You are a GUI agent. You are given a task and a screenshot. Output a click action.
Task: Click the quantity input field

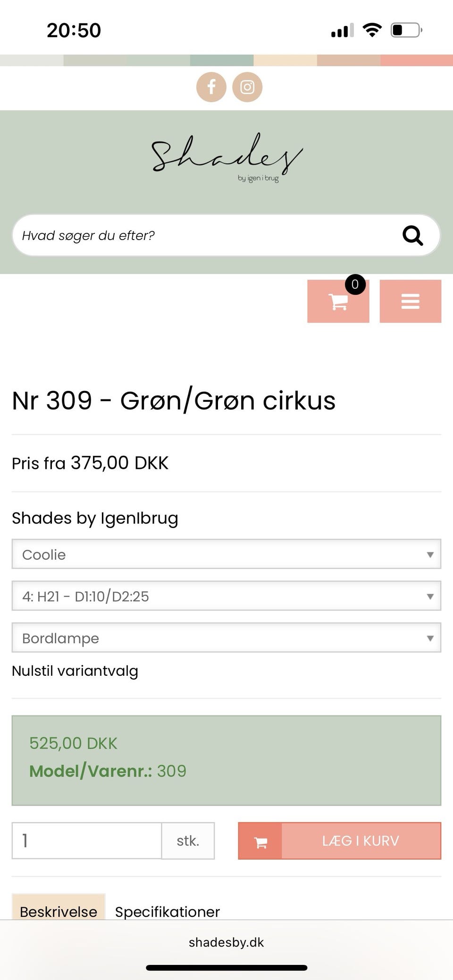pyautogui.click(x=87, y=841)
